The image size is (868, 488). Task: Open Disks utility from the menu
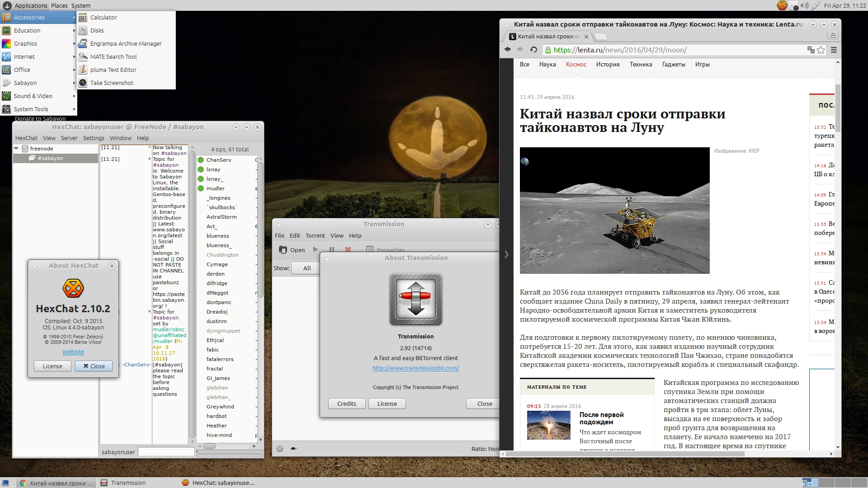(126, 30)
